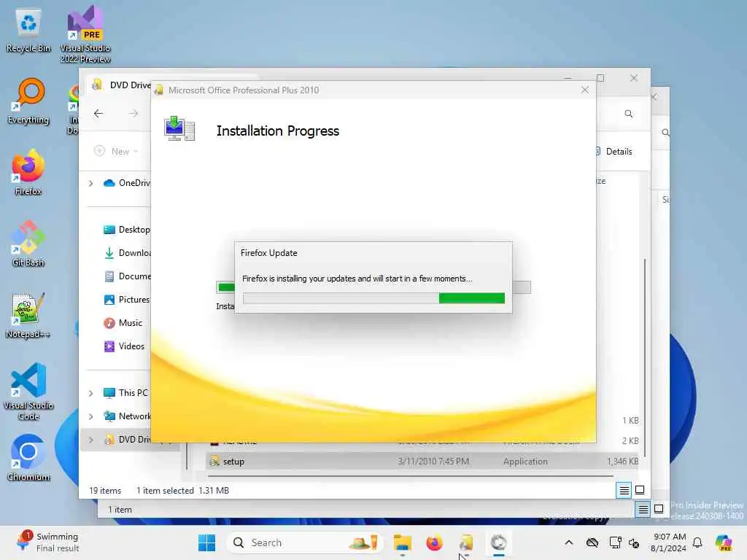Open Visual Studio 2022 Preview desktop shortcut
This screenshot has height=560, width=747.
click(x=85, y=34)
